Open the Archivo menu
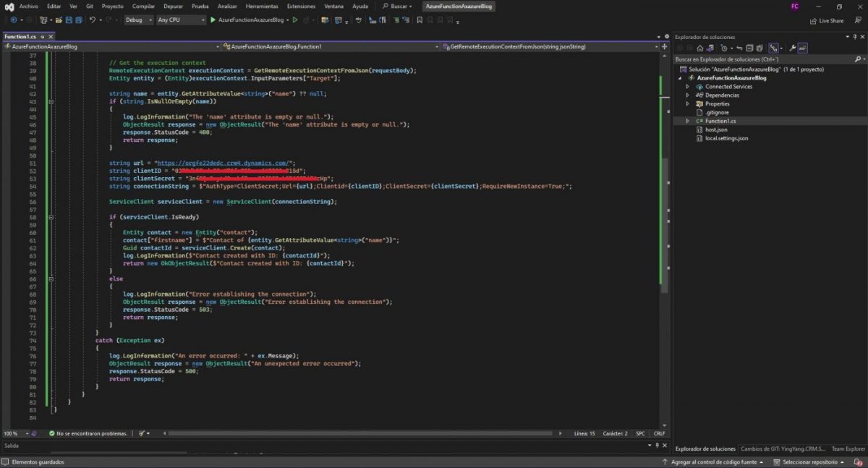The image size is (868, 468). [x=29, y=6]
